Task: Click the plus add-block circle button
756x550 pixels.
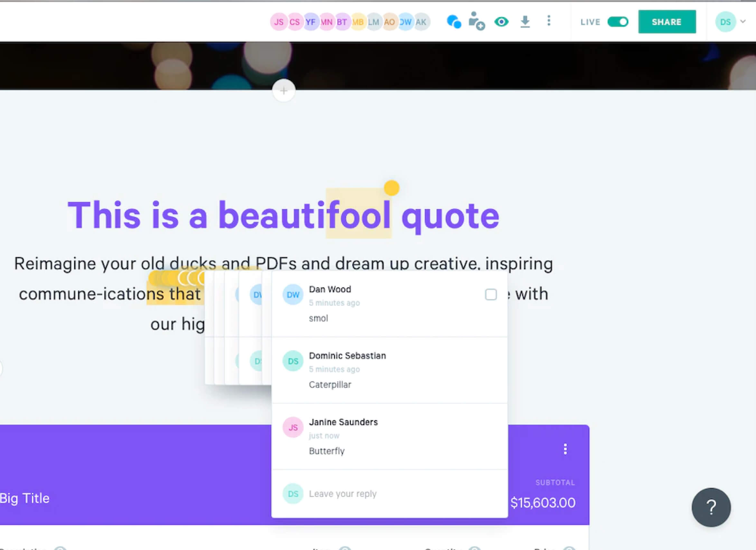Action: coord(284,90)
